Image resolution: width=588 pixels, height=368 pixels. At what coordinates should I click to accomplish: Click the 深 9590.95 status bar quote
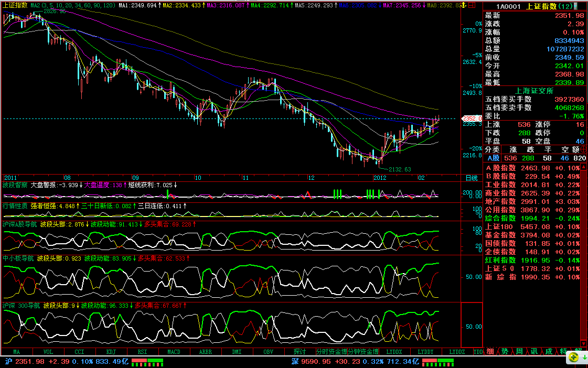tap(355, 362)
